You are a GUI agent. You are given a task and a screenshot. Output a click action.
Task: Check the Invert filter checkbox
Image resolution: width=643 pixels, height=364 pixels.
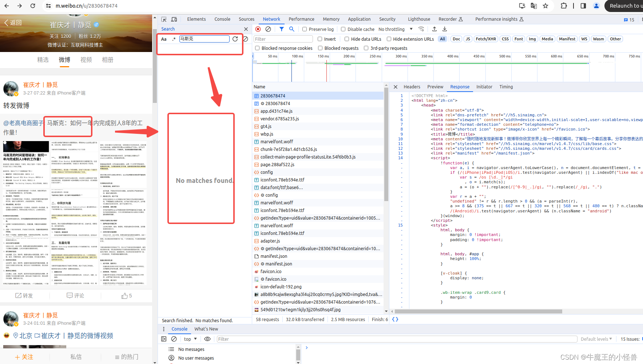tap(320, 39)
